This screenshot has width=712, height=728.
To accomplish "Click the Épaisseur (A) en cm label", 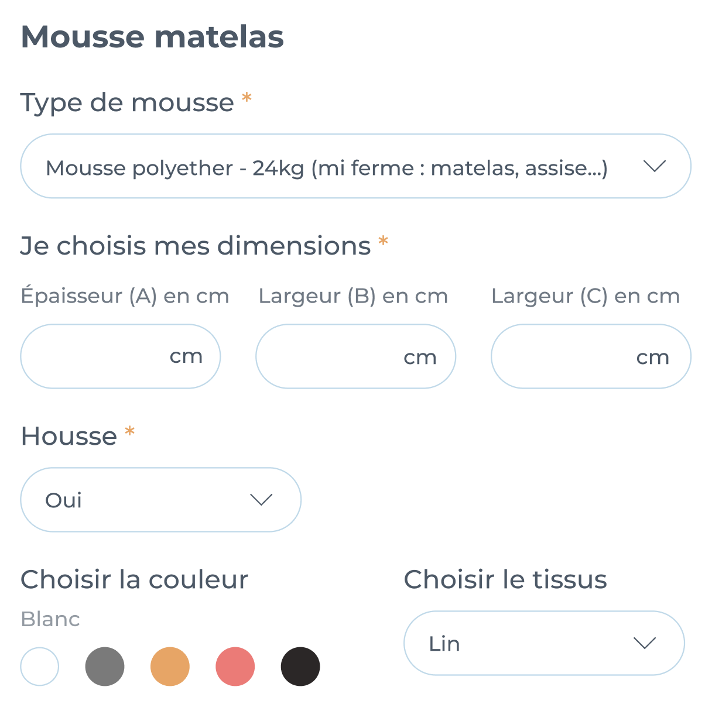I will [125, 296].
